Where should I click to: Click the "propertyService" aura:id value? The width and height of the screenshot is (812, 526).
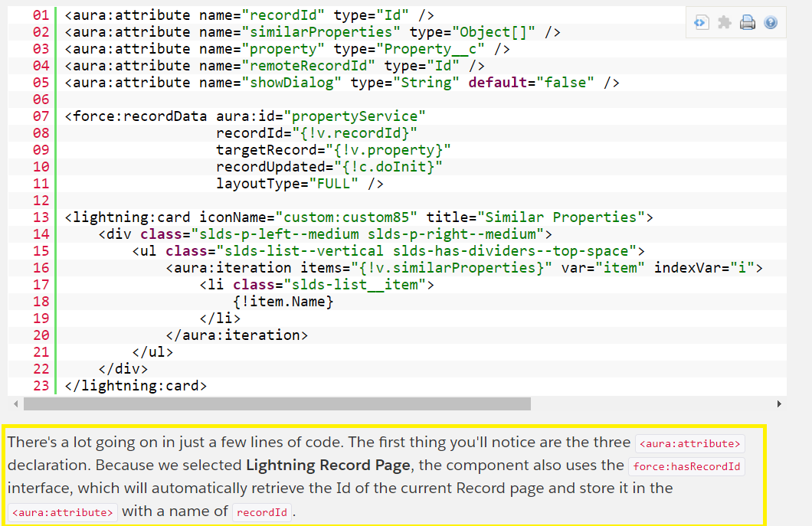coord(355,116)
